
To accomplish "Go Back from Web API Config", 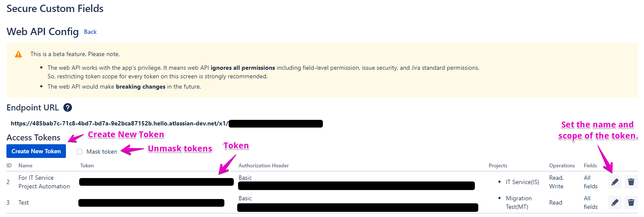I will pos(90,32).
